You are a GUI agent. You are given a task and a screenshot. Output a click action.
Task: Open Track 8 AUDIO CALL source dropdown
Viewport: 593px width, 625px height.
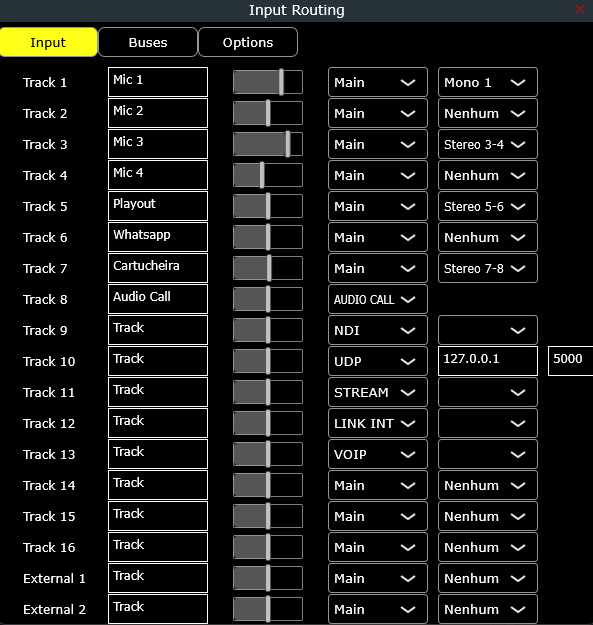click(x=378, y=299)
